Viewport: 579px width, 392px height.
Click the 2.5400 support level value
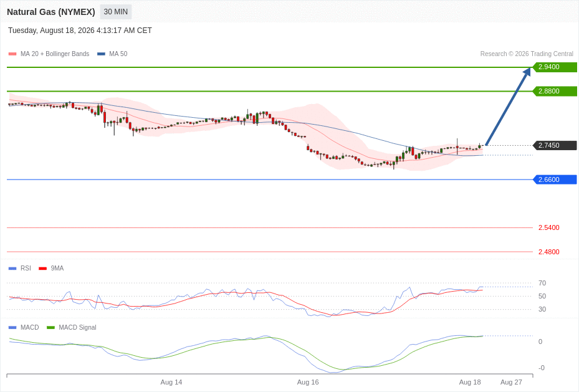548,227
